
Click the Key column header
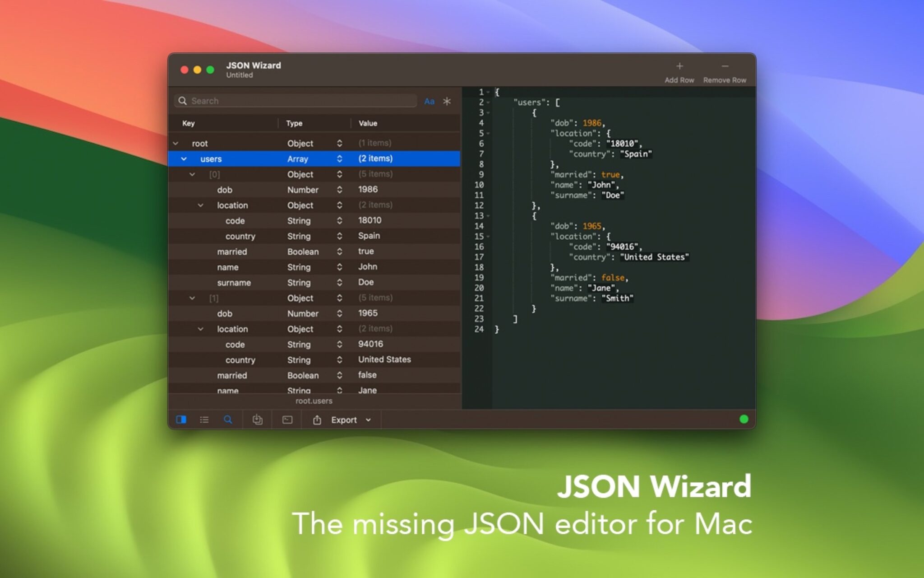[189, 123]
